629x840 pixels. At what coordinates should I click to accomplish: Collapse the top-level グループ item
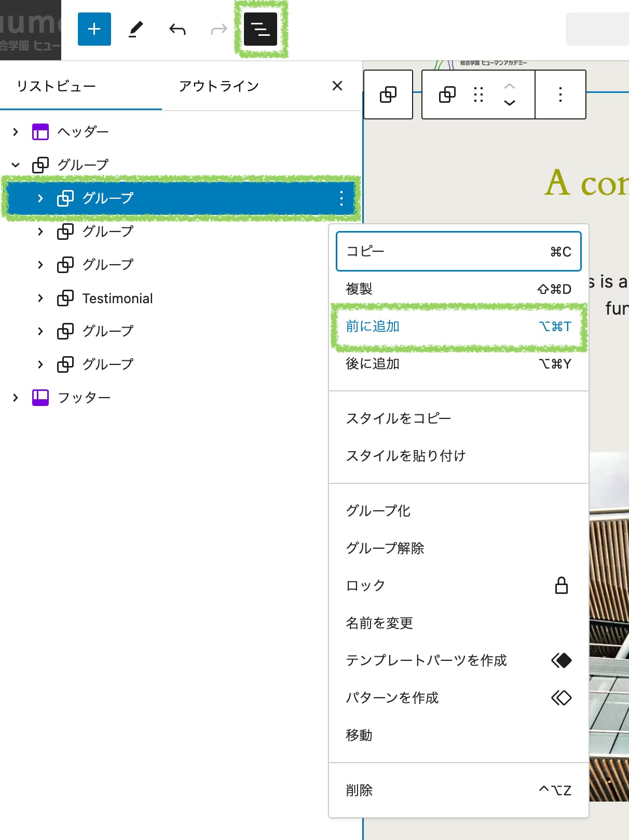point(16,165)
